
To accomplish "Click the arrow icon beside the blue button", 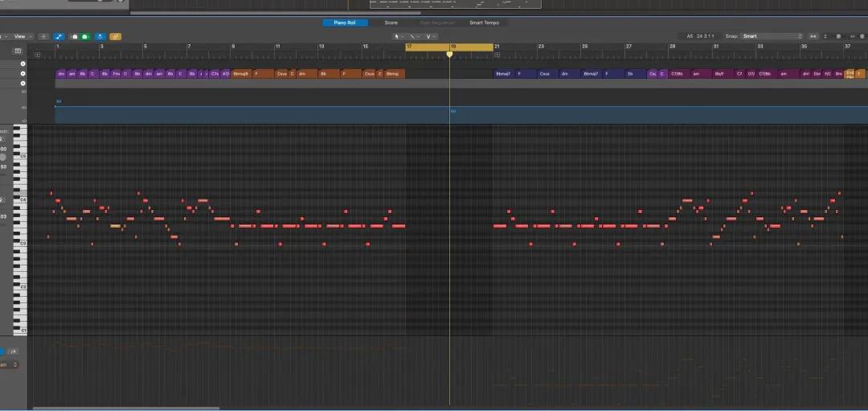I will (x=13, y=351).
